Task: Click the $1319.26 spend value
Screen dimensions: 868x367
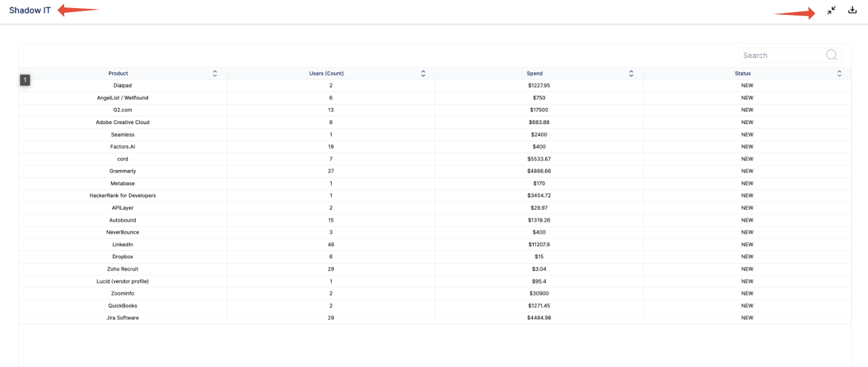Action: coord(539,220)
